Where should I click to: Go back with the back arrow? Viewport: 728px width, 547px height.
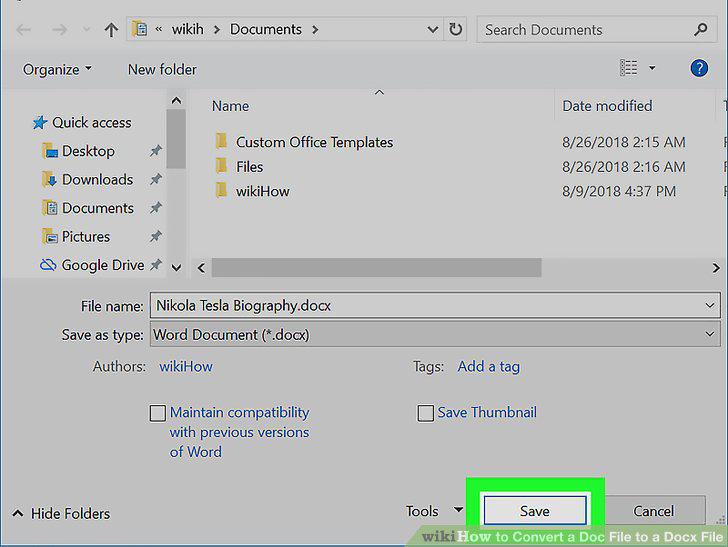[24, 30]
